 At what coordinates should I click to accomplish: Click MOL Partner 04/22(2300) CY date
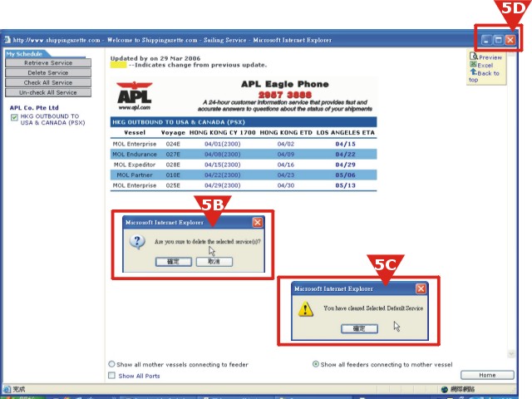[222, 175]
